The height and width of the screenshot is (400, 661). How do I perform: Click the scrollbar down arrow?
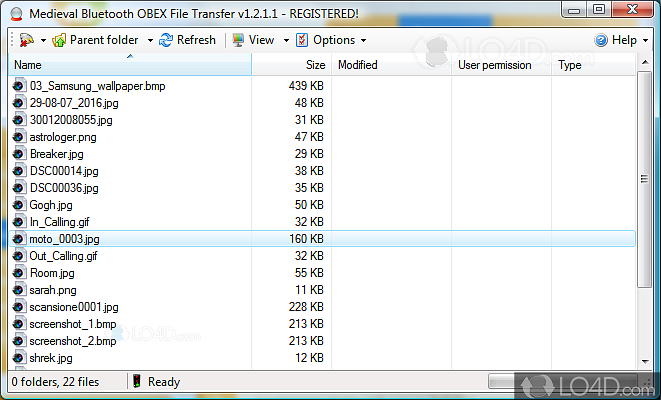(x=645, y=362)
